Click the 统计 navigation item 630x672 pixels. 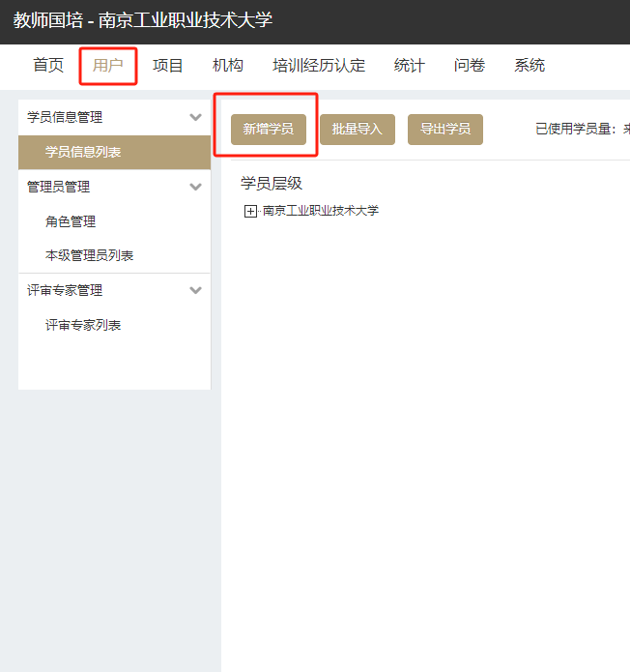tap(410, 66)
